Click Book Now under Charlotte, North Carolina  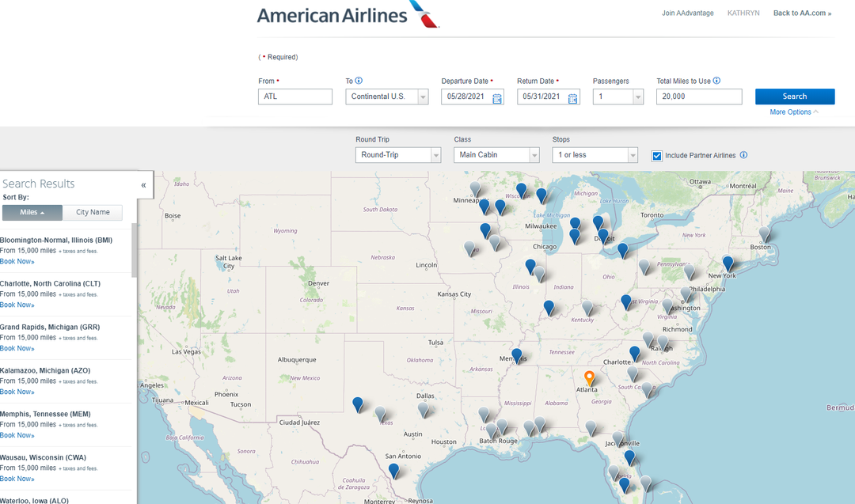[x=17, y=304]
